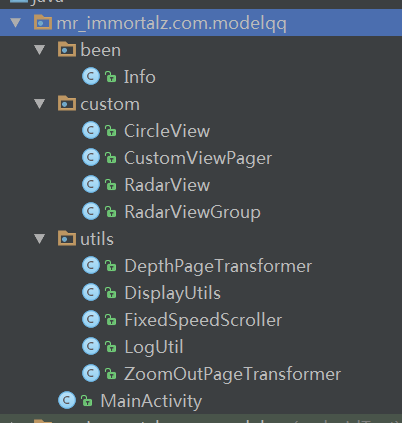This screenshot has width=402, height=423.
Task: Click the been package folder icon
Action: click(67, 49)
